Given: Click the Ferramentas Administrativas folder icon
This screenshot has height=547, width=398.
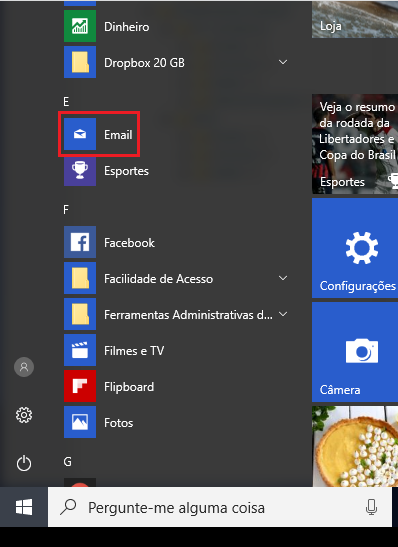Looking at the screenshot, I should click(x=80, y=314).
